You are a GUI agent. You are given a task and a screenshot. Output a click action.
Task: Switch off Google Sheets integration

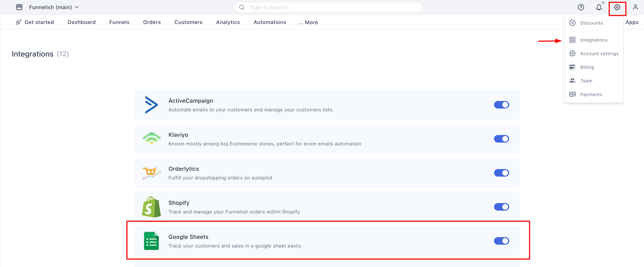(501, 241)
